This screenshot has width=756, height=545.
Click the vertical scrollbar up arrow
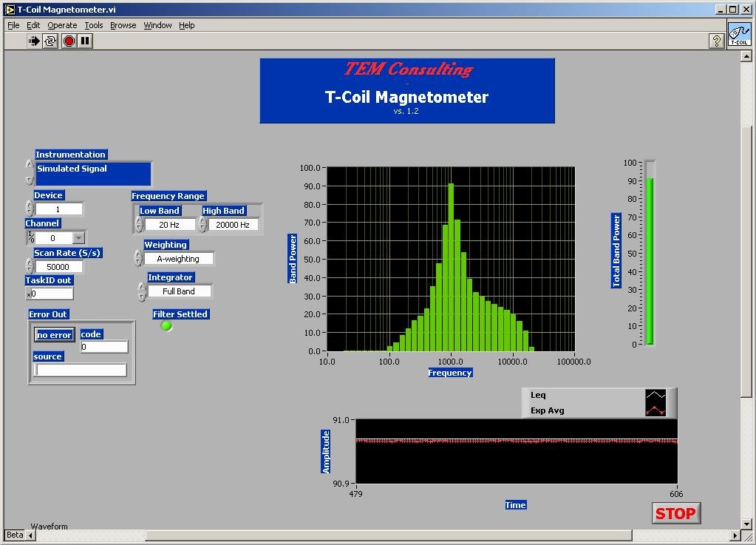point(746,56)
